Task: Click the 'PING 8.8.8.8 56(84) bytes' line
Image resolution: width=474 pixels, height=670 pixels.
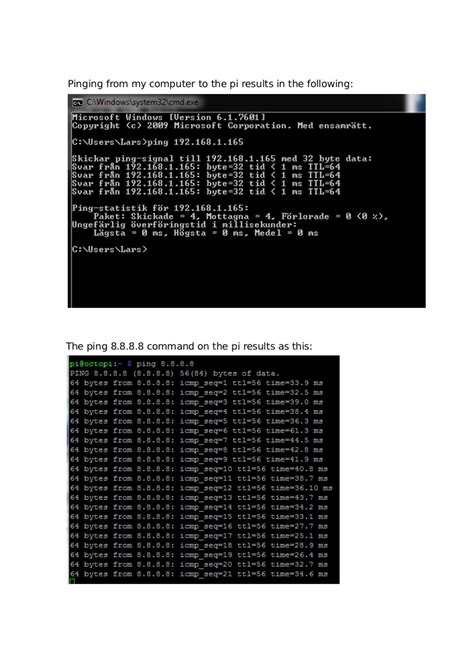Action: [175, 373]
